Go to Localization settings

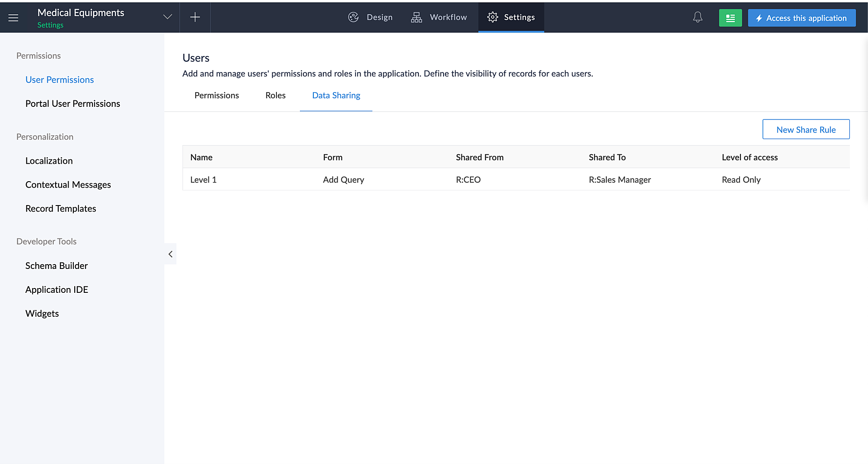[49, 161]
